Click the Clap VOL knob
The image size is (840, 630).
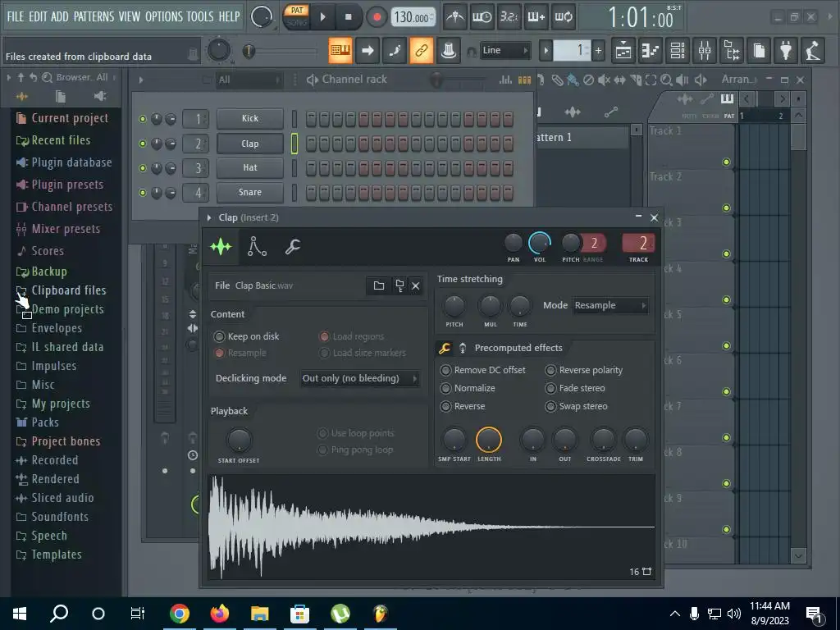[x=540, y=243]
